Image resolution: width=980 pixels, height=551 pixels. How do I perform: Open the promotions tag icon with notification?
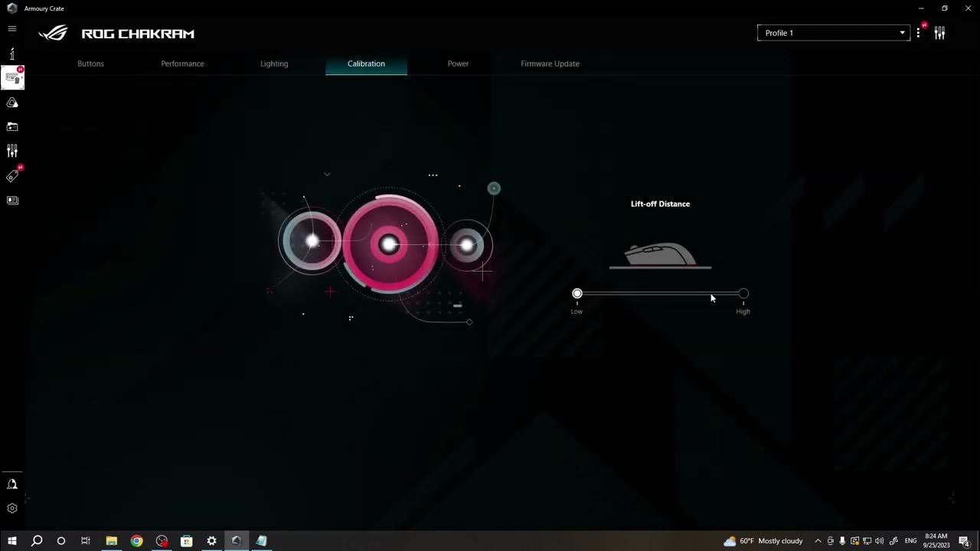[12, 175]
